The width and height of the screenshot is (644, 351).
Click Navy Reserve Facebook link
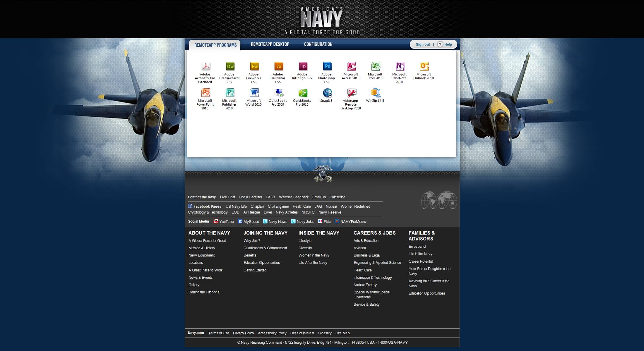pos(330,212)
